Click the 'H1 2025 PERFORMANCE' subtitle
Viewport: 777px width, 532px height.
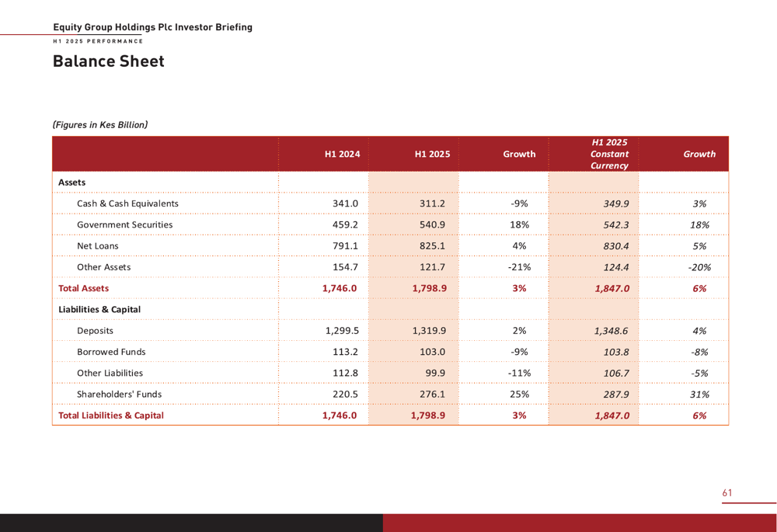tap(98, 41)
